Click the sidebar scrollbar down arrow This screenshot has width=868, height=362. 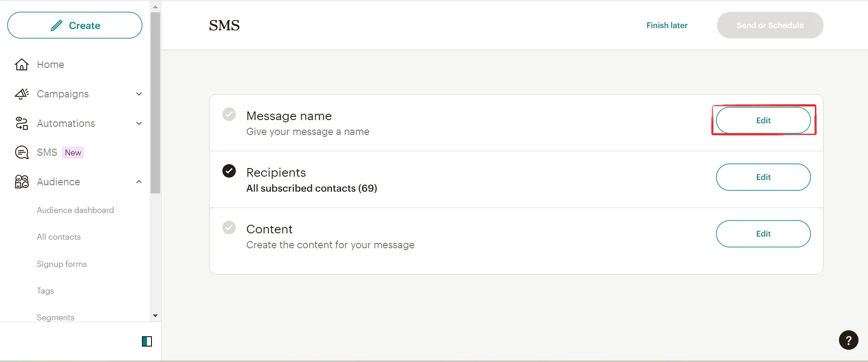tap(155, 316)
